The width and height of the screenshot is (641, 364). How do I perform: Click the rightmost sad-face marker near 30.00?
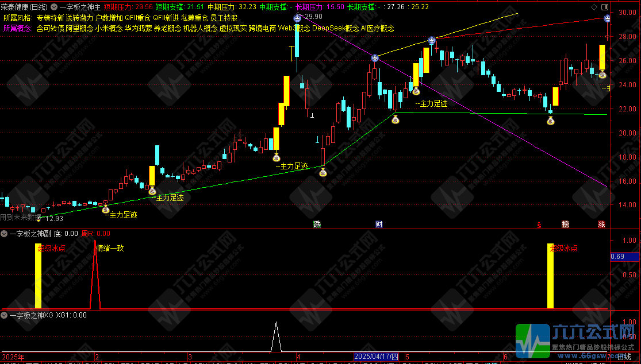coord(608,19)
